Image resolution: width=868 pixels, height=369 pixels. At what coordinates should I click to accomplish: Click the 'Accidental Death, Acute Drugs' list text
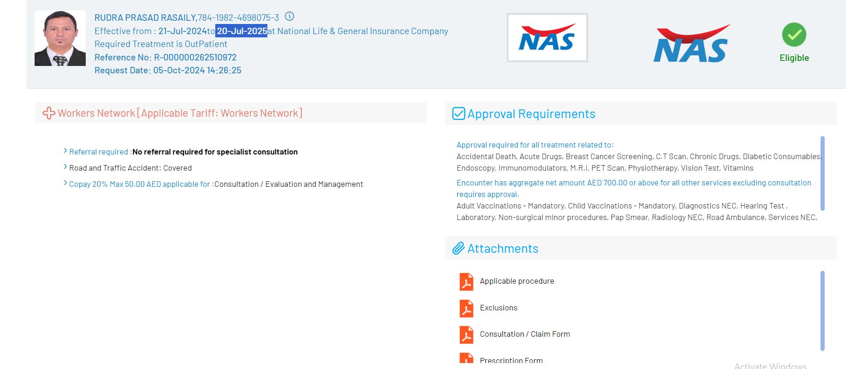(x=639, y=156)
